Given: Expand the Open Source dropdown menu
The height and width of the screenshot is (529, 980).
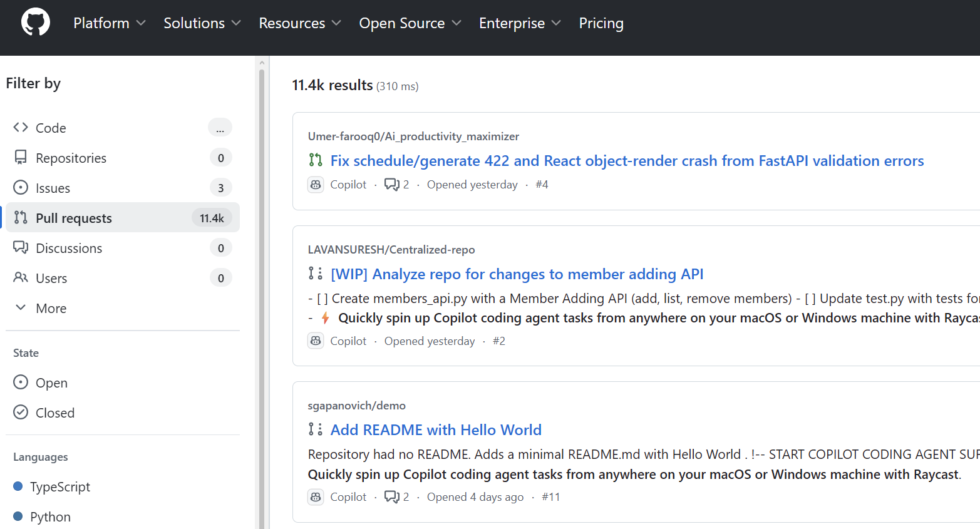Looking at the screenshot, I should coord(410,23).
